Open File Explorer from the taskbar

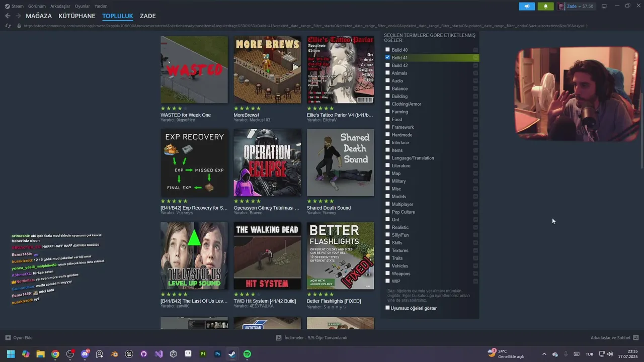(40, 354)
